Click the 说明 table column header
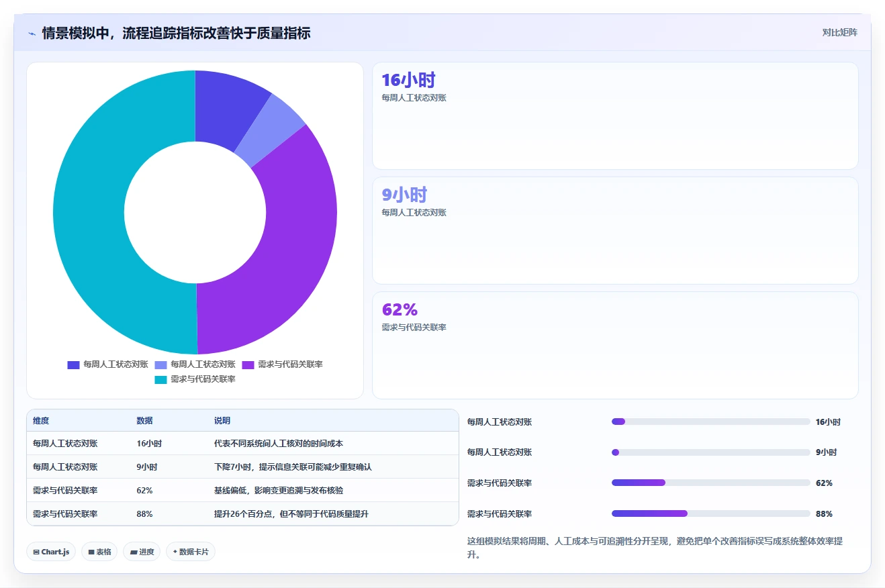The image size is (885, 588). [x=222, y=420]
